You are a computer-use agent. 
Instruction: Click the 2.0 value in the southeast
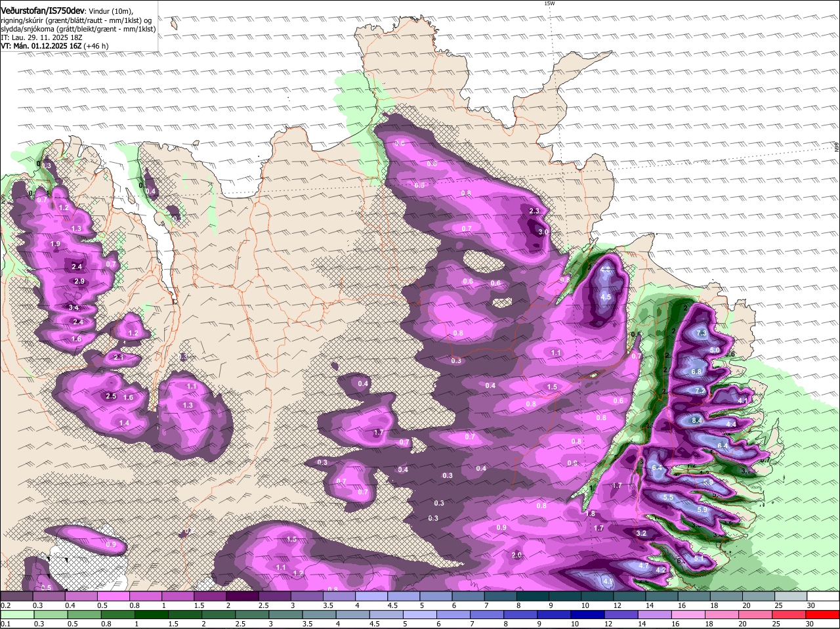coord(516,555)
